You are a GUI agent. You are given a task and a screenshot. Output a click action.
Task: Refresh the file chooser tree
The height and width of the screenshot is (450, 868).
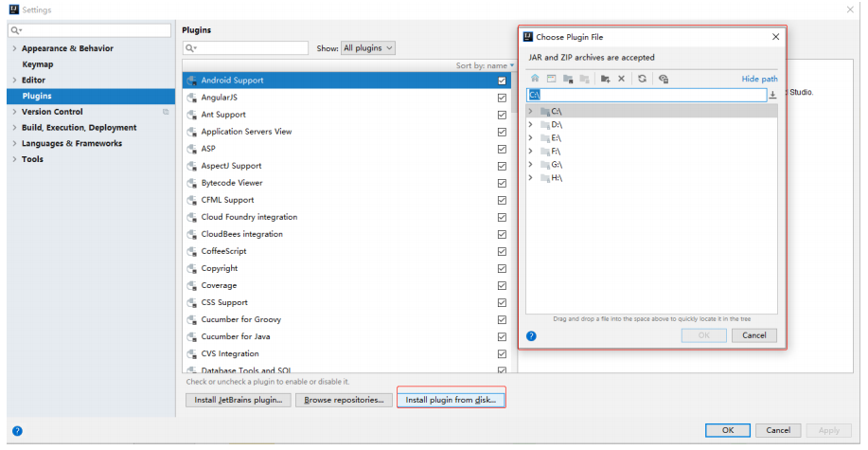[x=642, y=79]
